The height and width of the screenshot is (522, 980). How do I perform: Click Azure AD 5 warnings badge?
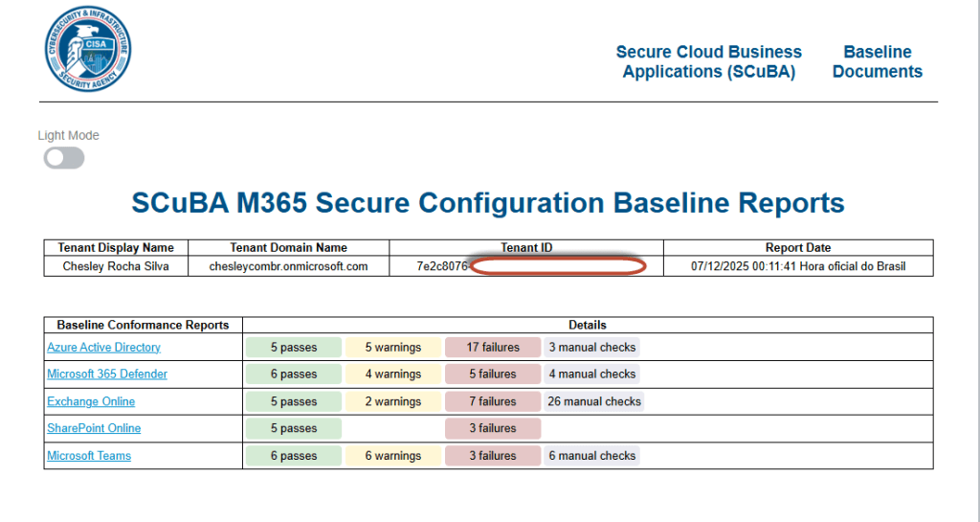coord(393,348)
